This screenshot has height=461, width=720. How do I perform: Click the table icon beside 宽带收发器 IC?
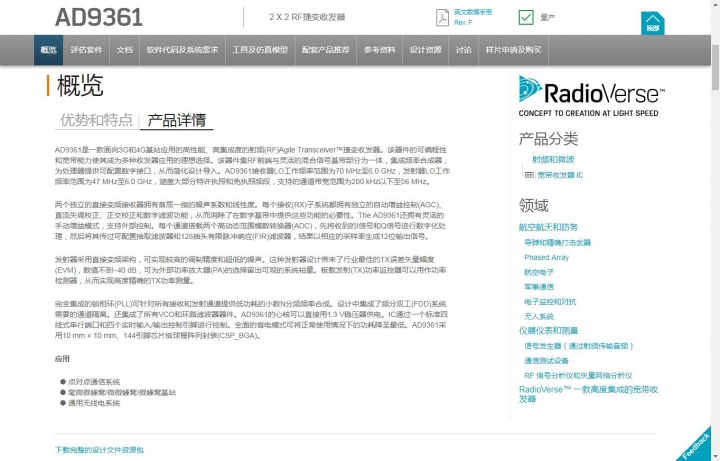[529, 175]
